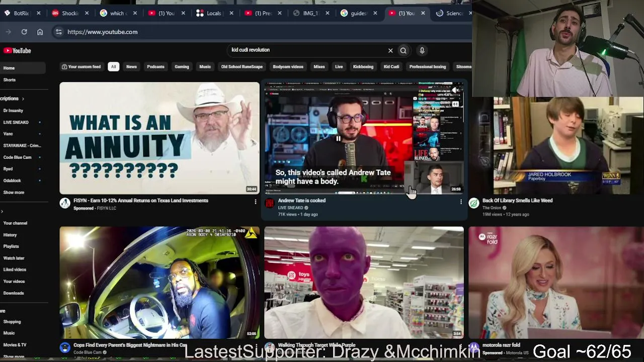644x362 pixels.
Task: Click the Andrew Tate is cooked title
Action: (x=302, y=201)
